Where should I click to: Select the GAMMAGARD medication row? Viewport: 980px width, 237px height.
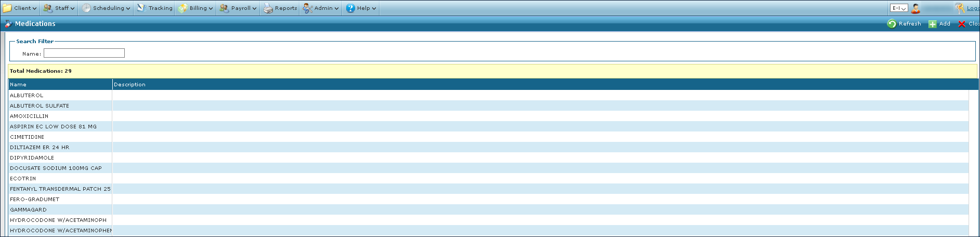[x=28, y=210]
